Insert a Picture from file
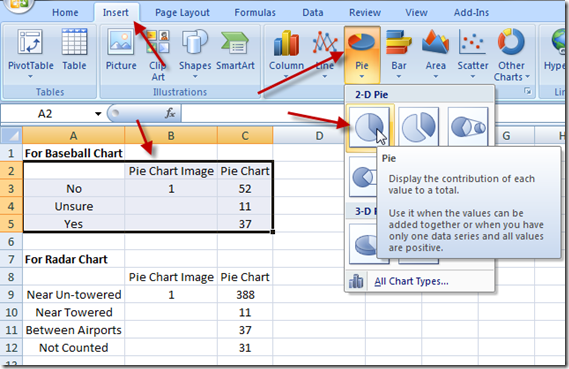Viewport: 569px width, 369px height. coord(121,49)
